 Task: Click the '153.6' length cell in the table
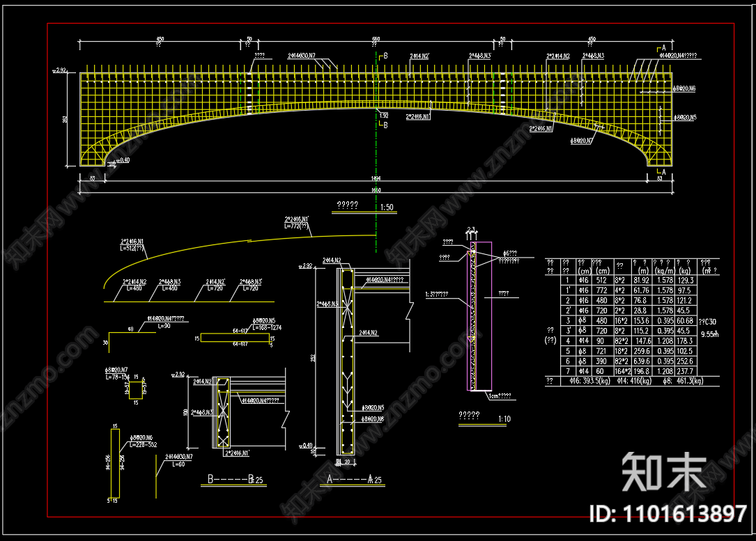click(641, 321)
